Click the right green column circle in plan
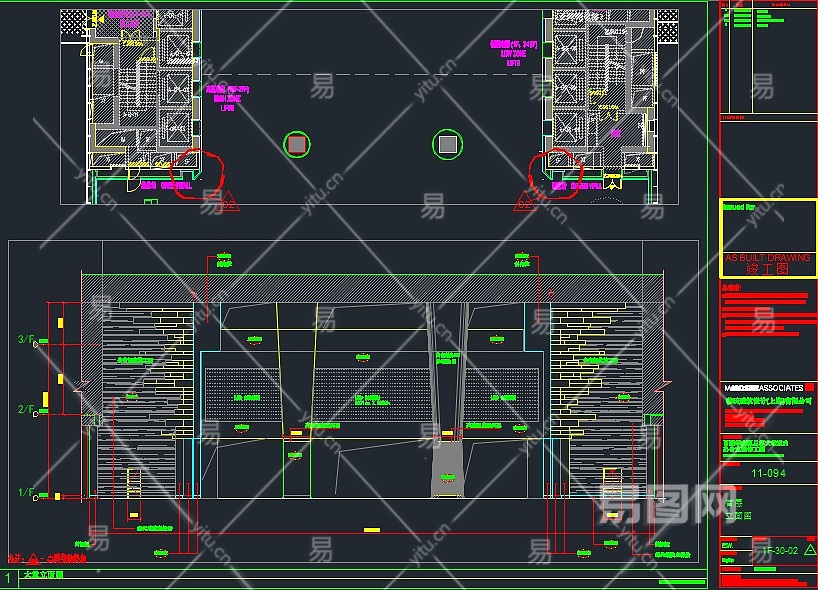The image size is (818, 590). 447,145
